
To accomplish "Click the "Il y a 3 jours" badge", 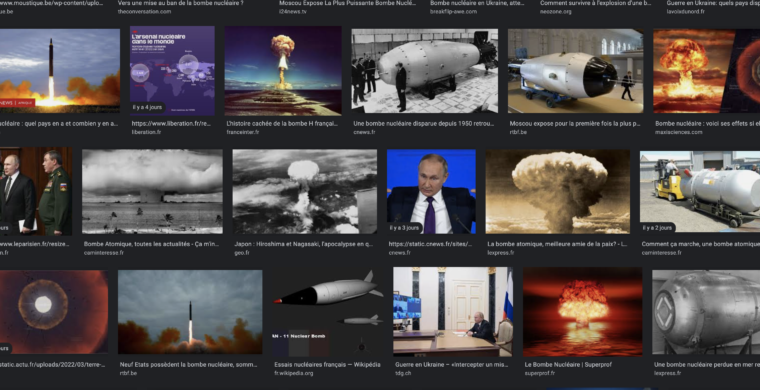I will tap(404, 228).
